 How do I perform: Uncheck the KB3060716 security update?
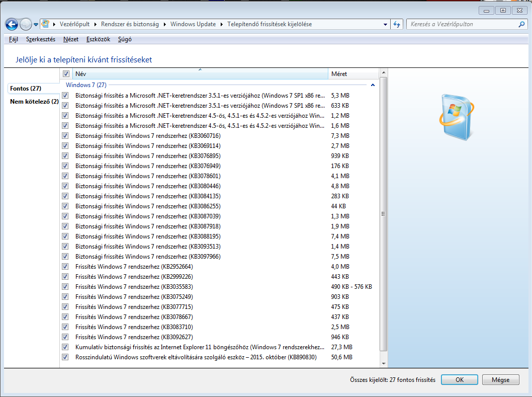(65, 136)
